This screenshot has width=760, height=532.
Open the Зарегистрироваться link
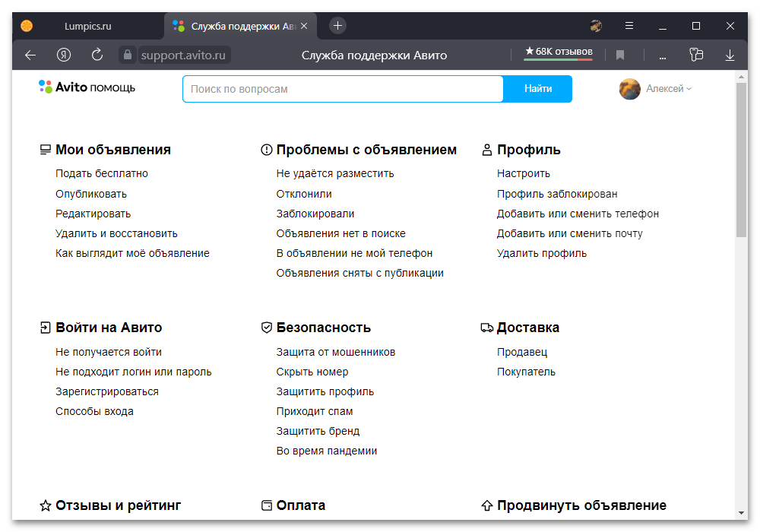click(106, 391)
